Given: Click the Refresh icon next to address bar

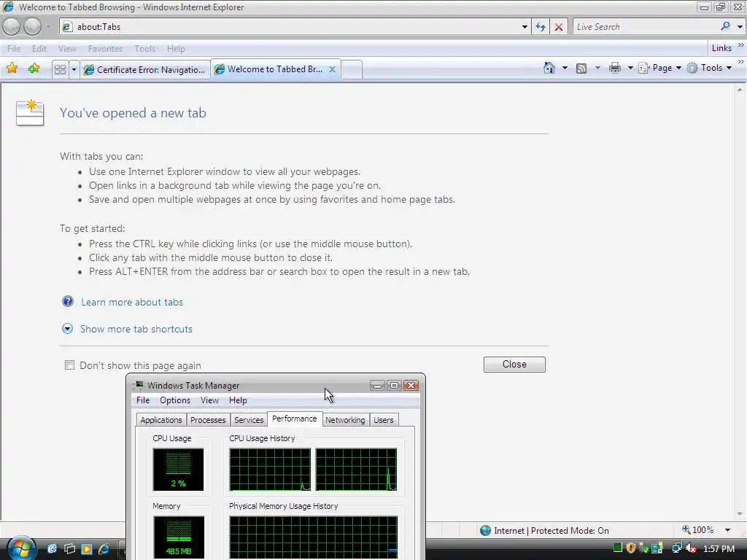Looking at the screenshot, I should point(541,27).
